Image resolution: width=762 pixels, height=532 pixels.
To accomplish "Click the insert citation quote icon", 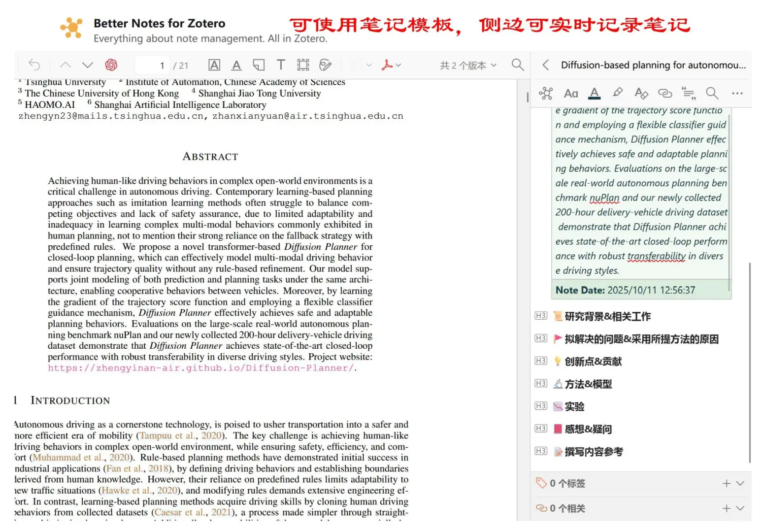I will pyautogui.click(x=689, y=93).
